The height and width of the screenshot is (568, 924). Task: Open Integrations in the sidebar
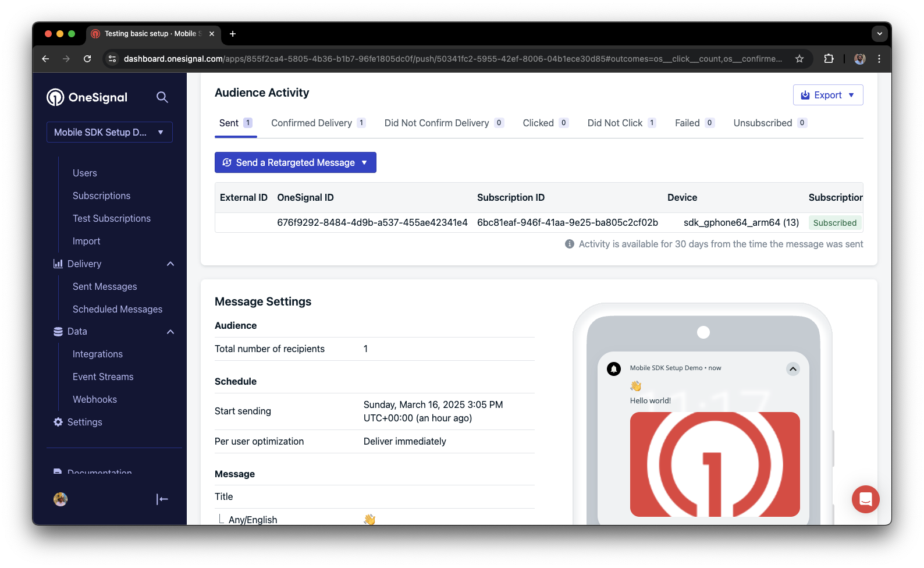pyautogui.click(x=98, y=354)
